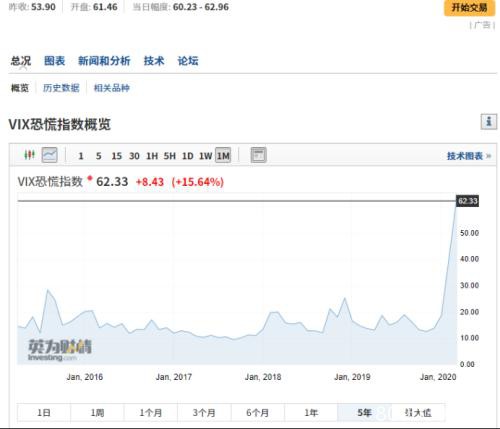
Task: Click the orange 开始交易 button
Action: pos(469,7)
